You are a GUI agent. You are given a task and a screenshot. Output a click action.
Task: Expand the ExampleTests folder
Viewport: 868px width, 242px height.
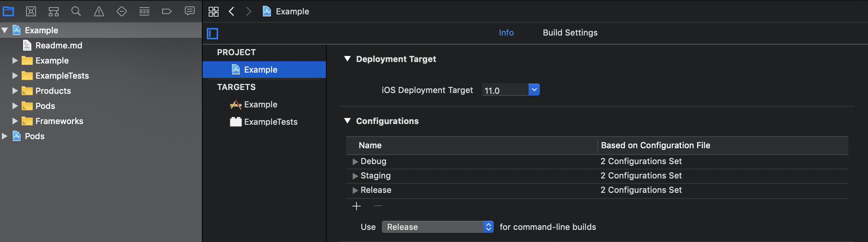tap(15, 76)
